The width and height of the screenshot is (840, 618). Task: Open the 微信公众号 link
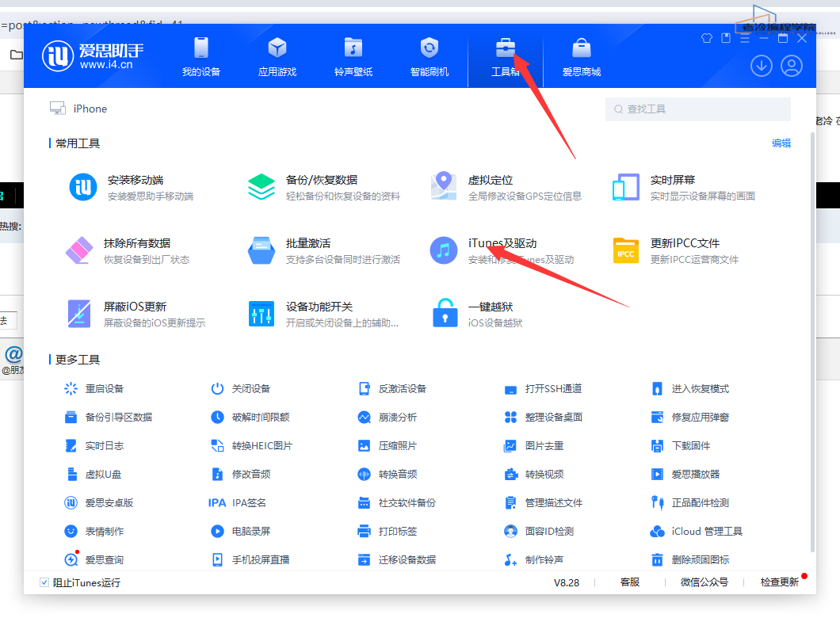point(704,582)
